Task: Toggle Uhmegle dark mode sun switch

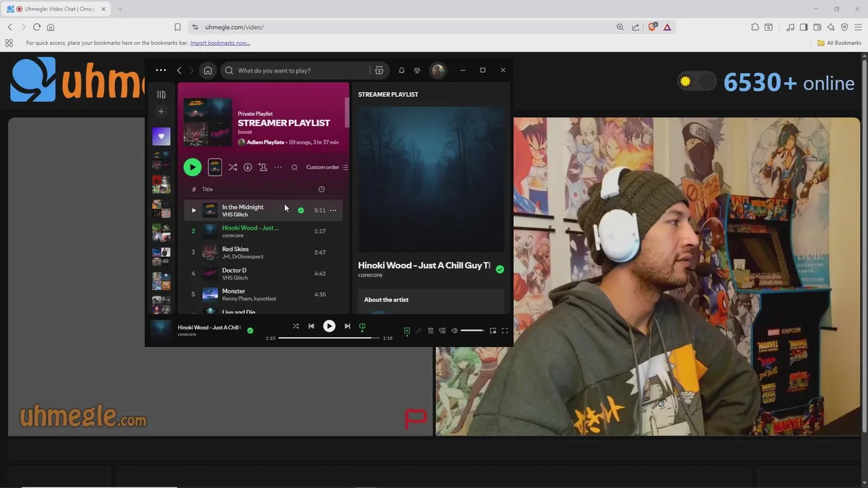Action: coord(696,81)
